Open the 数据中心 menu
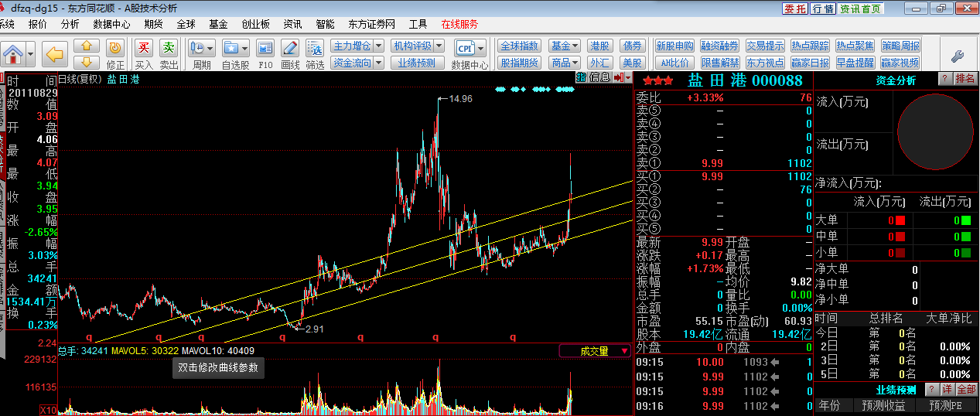This screenshot has height=416, width=980. [x=111, y=24]
